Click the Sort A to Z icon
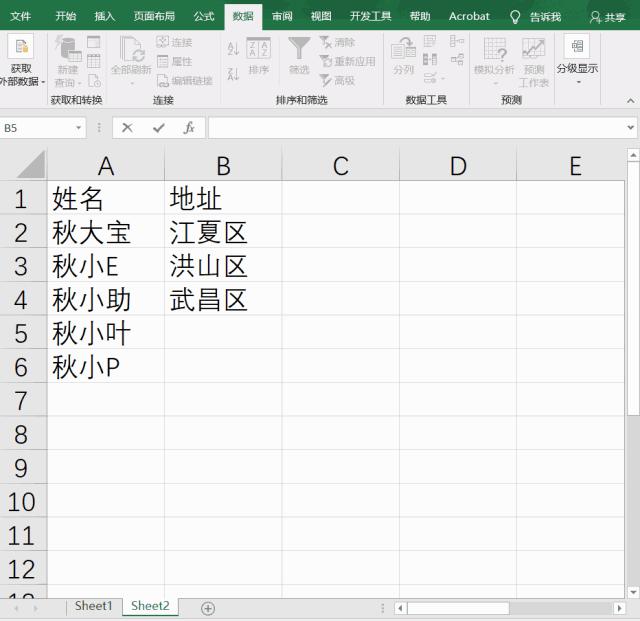 tap(233, 48)
